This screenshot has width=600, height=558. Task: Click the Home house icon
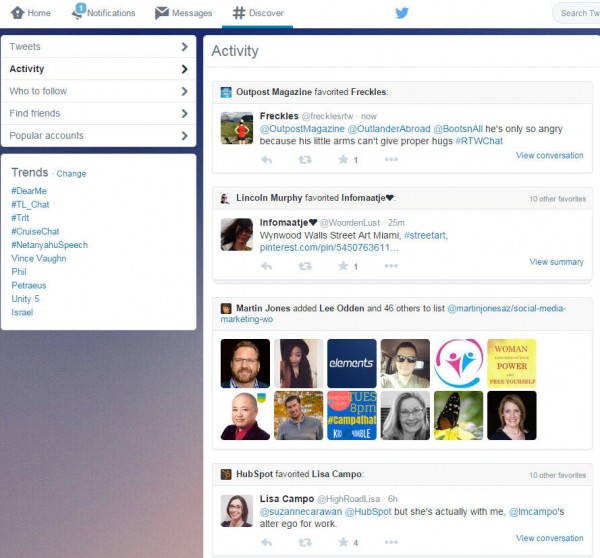(x=17, y=13)
